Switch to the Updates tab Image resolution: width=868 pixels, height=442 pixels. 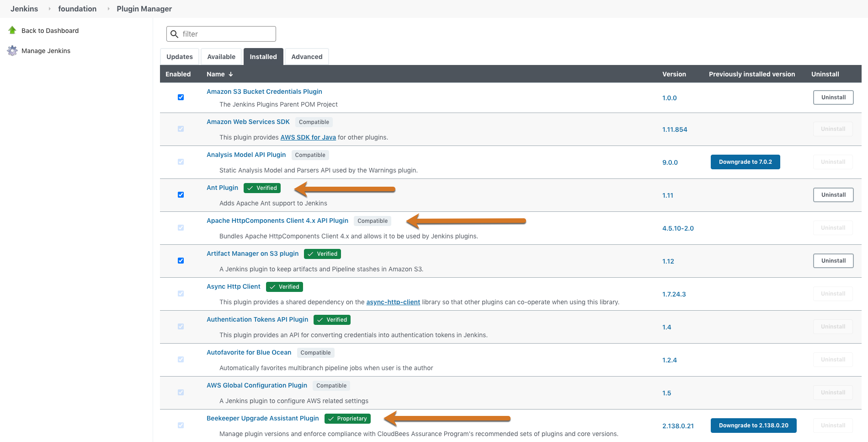pos(180,57)
